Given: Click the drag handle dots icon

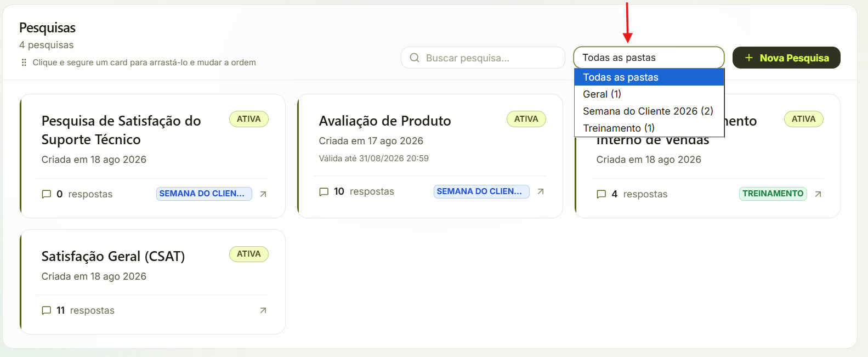Looking at the screenshot, I should pos(24,63).
